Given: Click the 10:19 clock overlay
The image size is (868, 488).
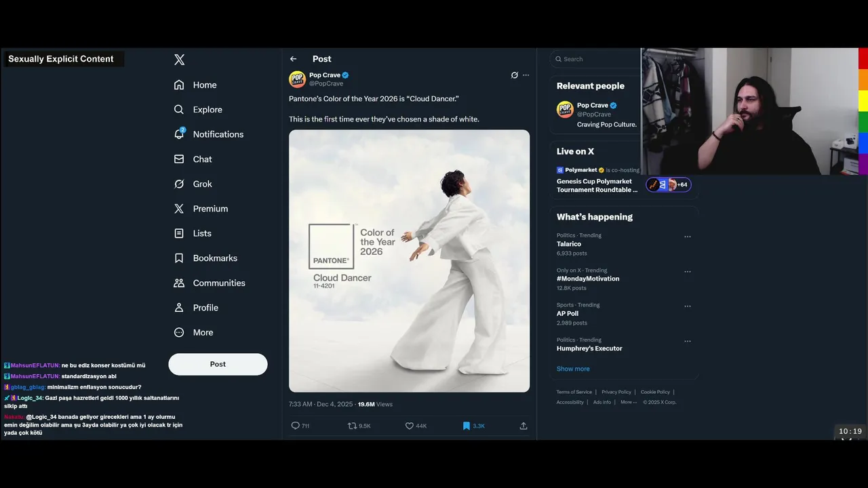Looking at the screenshot, I should point(850,431).
